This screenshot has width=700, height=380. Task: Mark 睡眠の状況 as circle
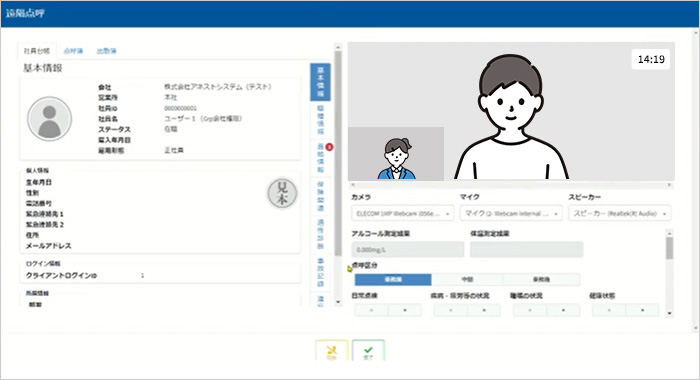(530, 310)
